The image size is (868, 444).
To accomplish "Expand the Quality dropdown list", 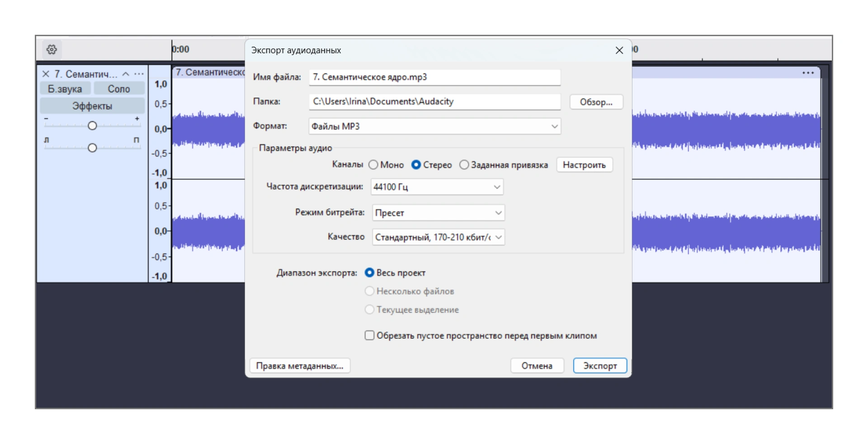I will pyautogui.click(x=438, y=237).
